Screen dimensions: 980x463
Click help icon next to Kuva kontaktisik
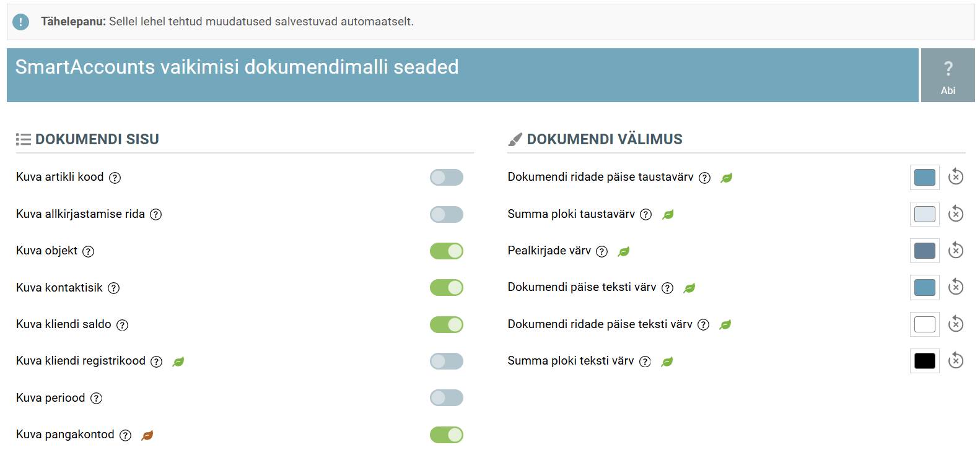[x=113, y=288]
